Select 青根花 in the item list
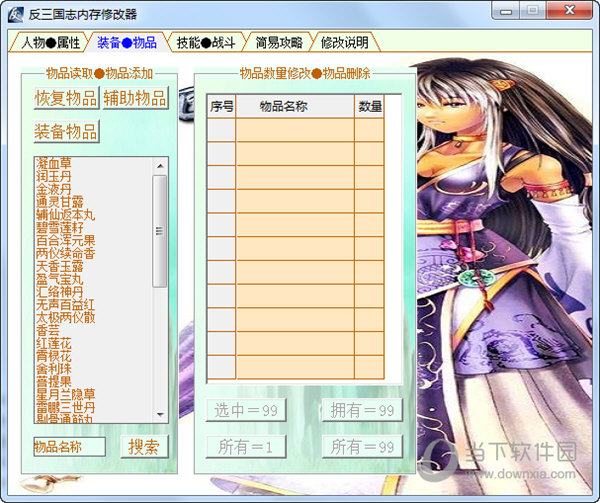 [54, 356]
